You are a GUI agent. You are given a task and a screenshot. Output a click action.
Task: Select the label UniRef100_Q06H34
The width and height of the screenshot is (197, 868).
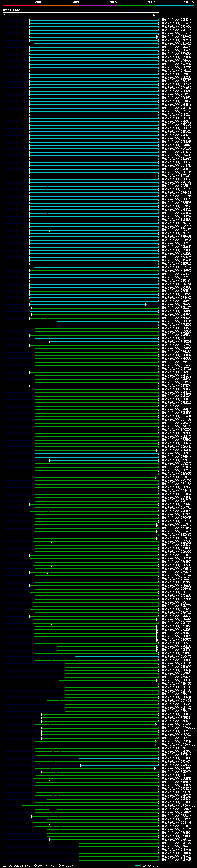176,335
